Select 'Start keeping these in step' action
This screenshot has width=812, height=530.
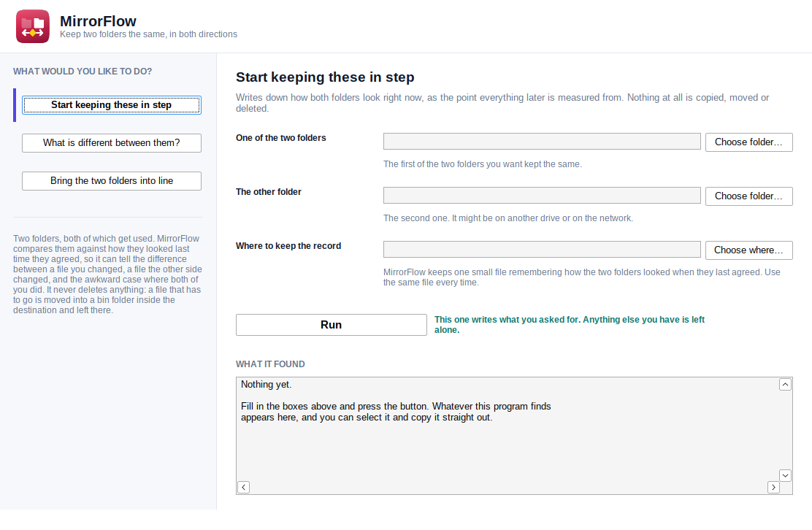tap(111, 105)
